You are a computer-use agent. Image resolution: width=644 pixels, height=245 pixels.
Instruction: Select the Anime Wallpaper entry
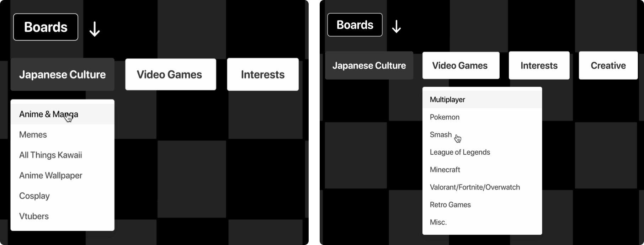pos(50,176)
